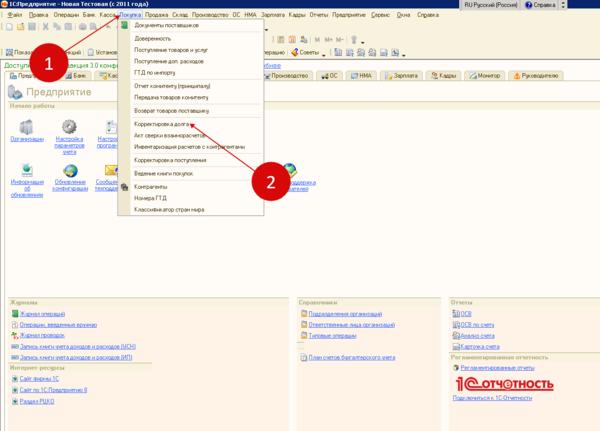Open the Типовые операции link

coord(333,336)
